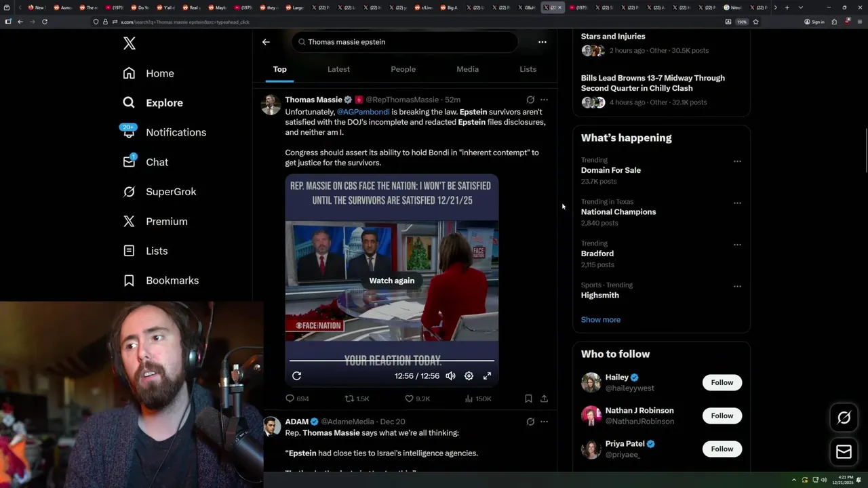
Task: Open a new browser tab with plus
Action: pyautogui.click(x=787, y=7)
